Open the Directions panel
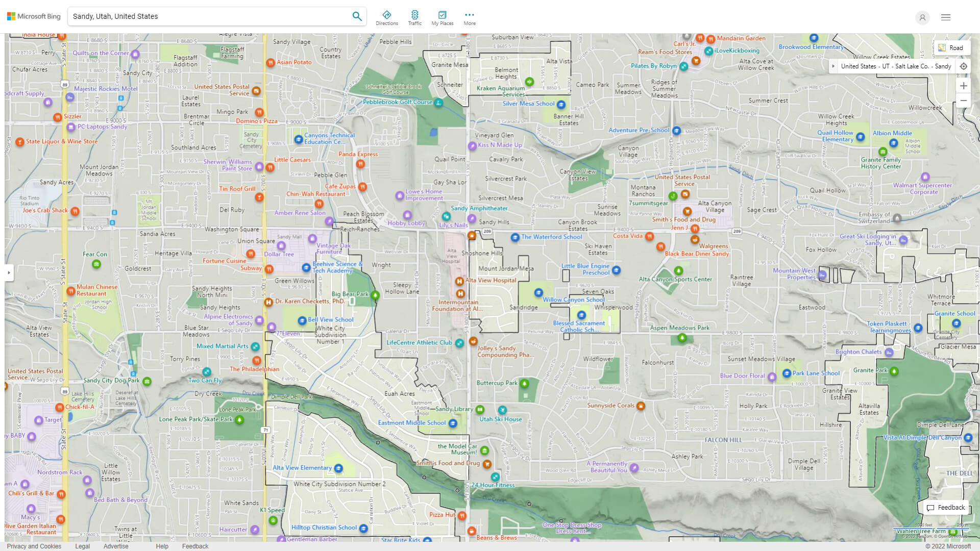 387,17
